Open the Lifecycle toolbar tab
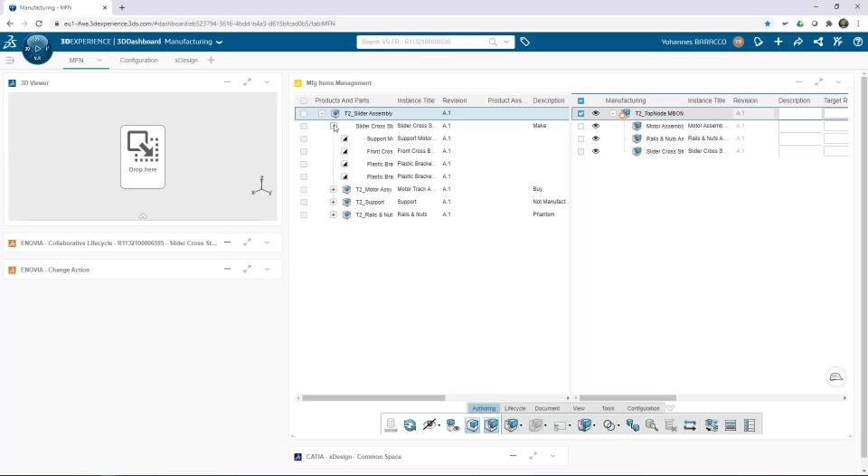 pos(514,408)
